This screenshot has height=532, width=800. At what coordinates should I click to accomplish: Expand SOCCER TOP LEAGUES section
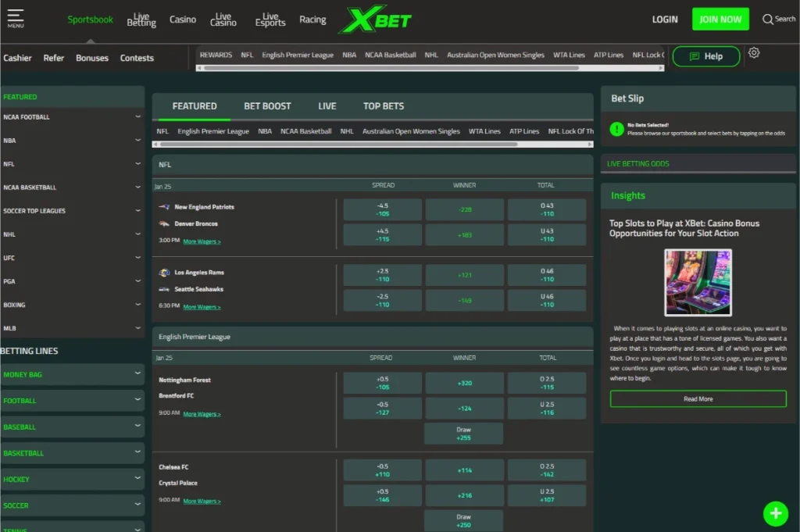coord(73,211)
